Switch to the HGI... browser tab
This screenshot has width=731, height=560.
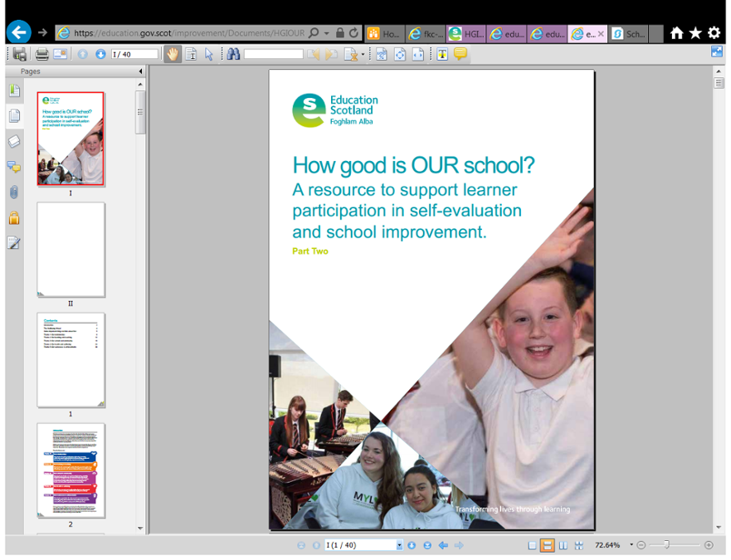pyautogui.click(x=466, y=34)
